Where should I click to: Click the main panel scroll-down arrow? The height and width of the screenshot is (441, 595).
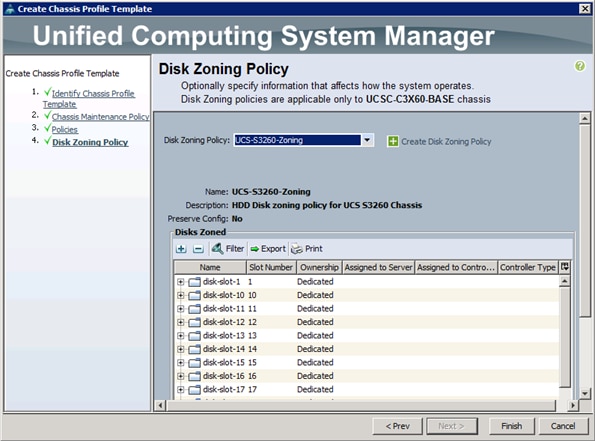(585, 394)
